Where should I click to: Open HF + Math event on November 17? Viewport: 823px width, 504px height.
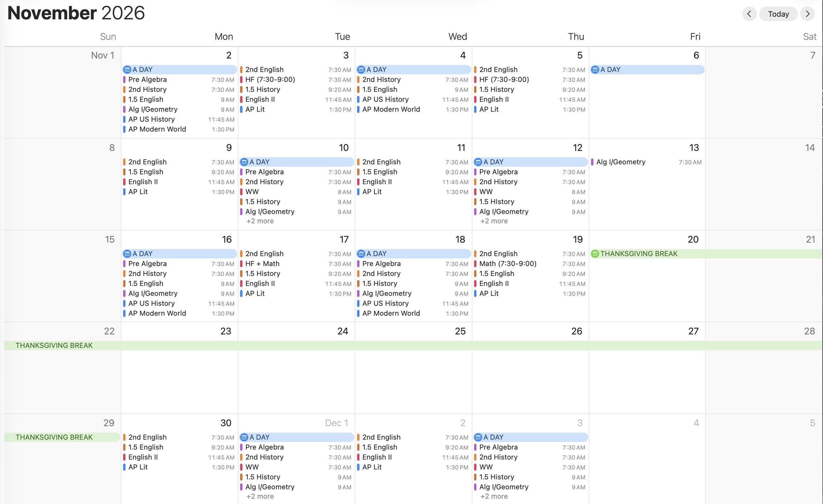[296, 264]
